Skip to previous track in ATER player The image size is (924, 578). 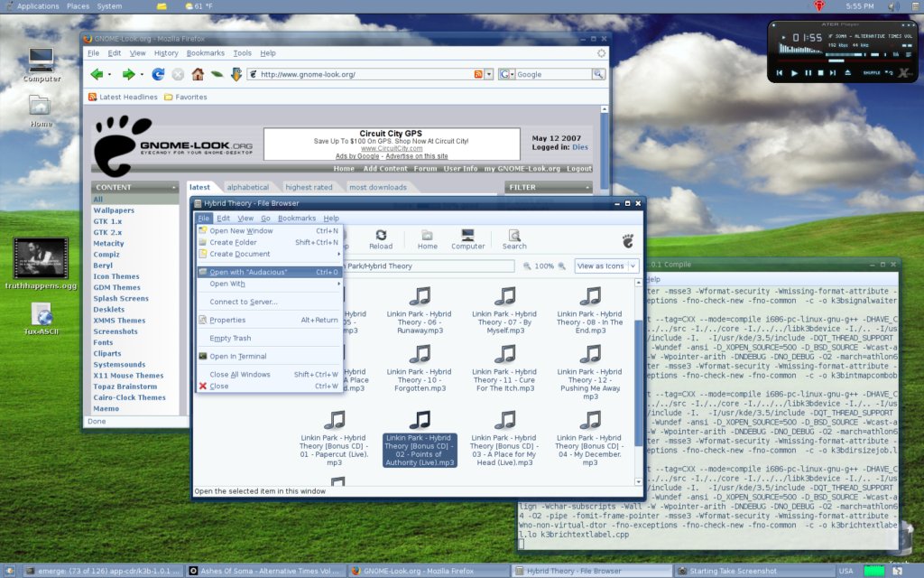[x=779, y=73]
